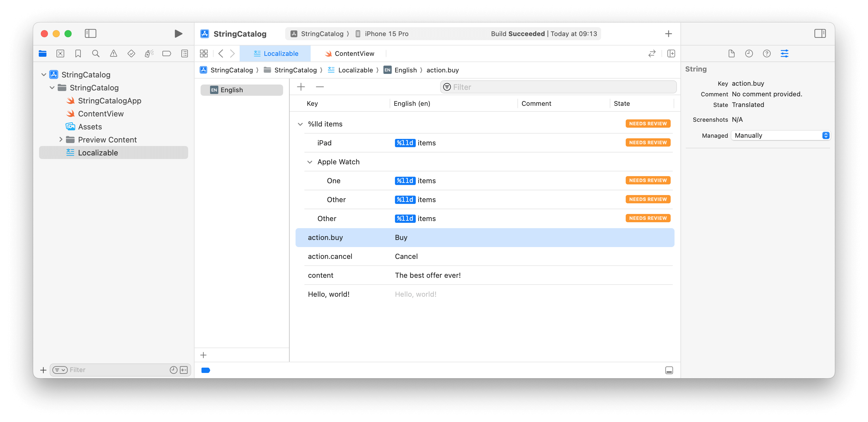Image resolution: width=868 pixels, height=422 pixels.
Task: Run the app with the play button
Action: coord(178,33)
